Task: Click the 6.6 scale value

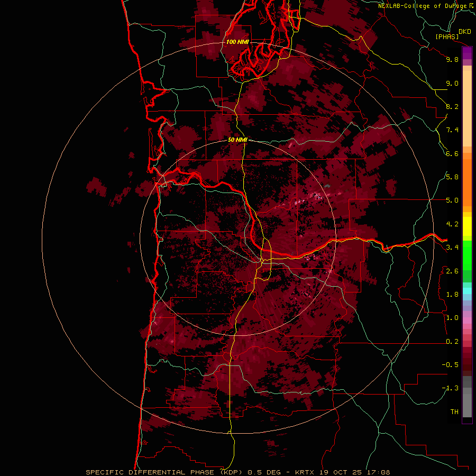Action: pyautogui.click(x=452, y=153)
